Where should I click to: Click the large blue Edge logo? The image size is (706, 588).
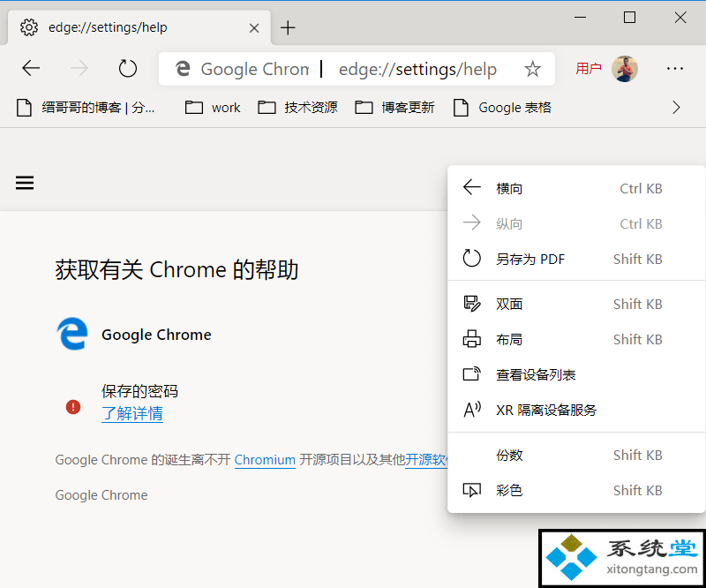(72, 334)
